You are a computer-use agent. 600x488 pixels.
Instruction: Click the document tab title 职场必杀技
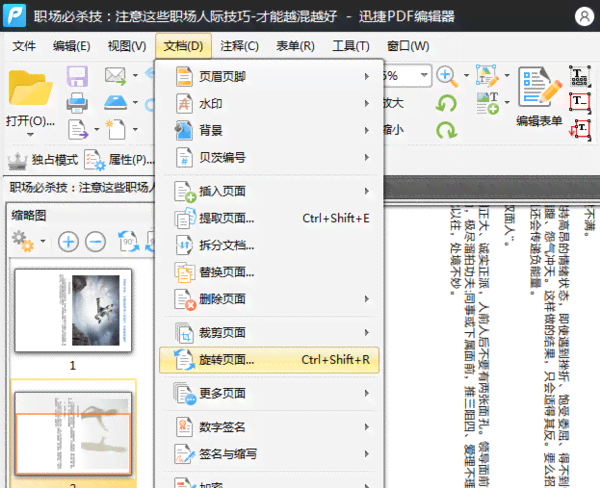[81, 187]
